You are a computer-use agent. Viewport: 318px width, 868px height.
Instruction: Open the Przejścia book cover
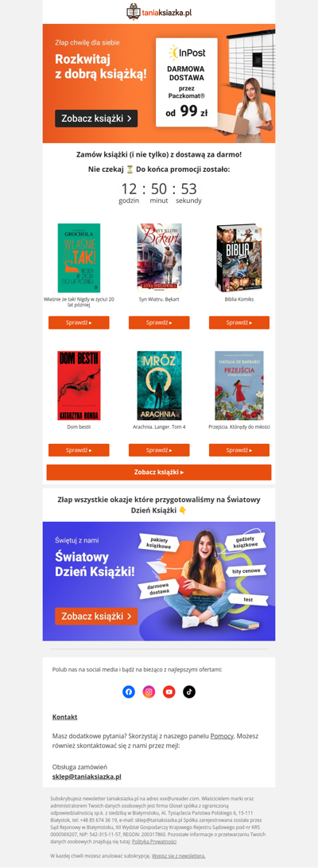tap(239, 385)
